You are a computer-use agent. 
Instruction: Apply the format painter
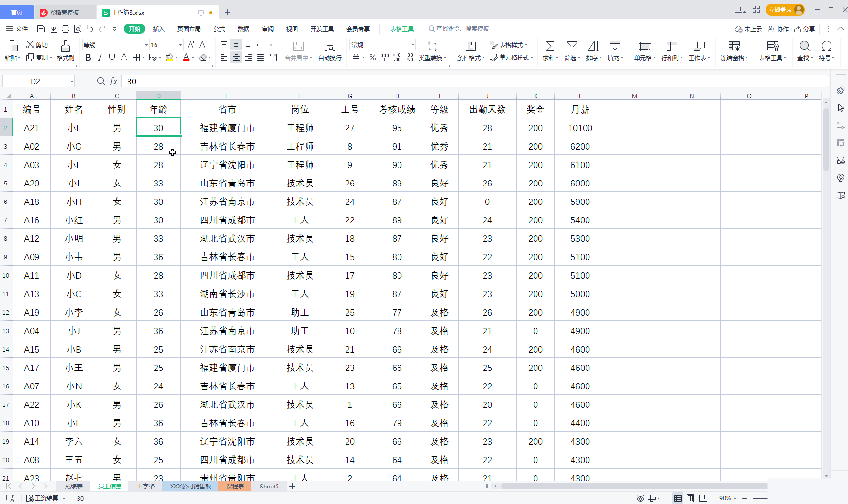(66, 50)
